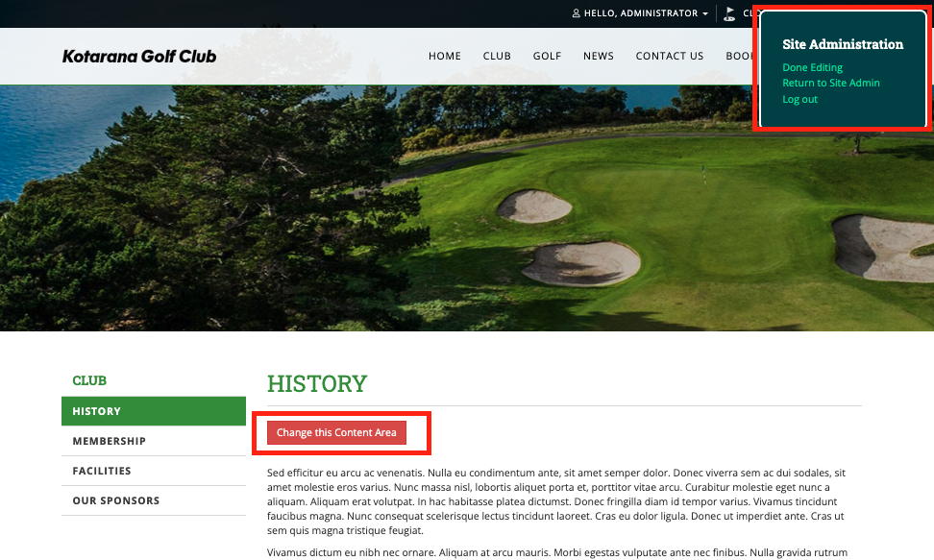Log out from Site Administration panel
Viewport: 934px width, 560px height.
pyautogui.click(x=800, y=99)
